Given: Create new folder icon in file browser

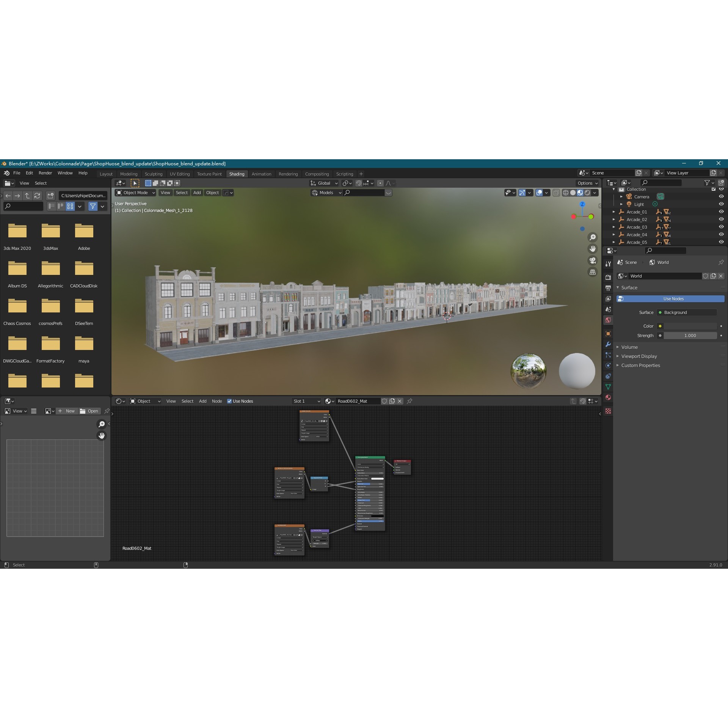Looking at the screenshot, I should (50, 196).
